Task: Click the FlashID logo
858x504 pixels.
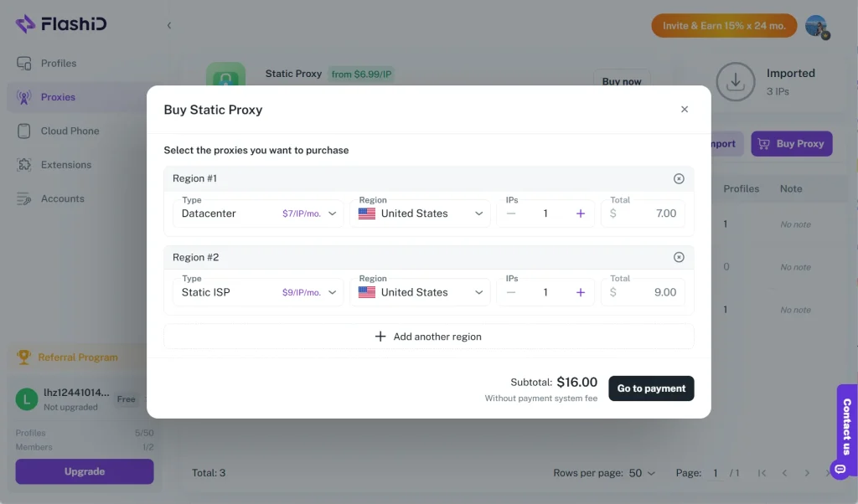Action: click(61, 24)
